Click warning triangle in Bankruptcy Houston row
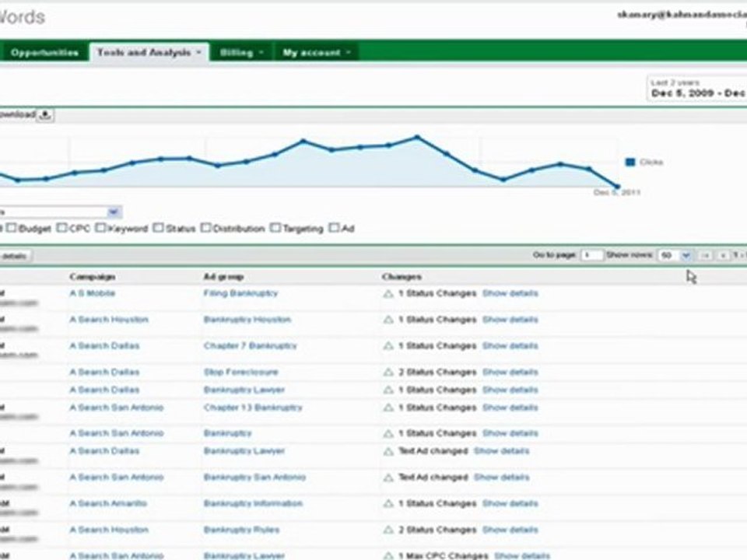Screen dimensions: 747x560 click(388, 320)
